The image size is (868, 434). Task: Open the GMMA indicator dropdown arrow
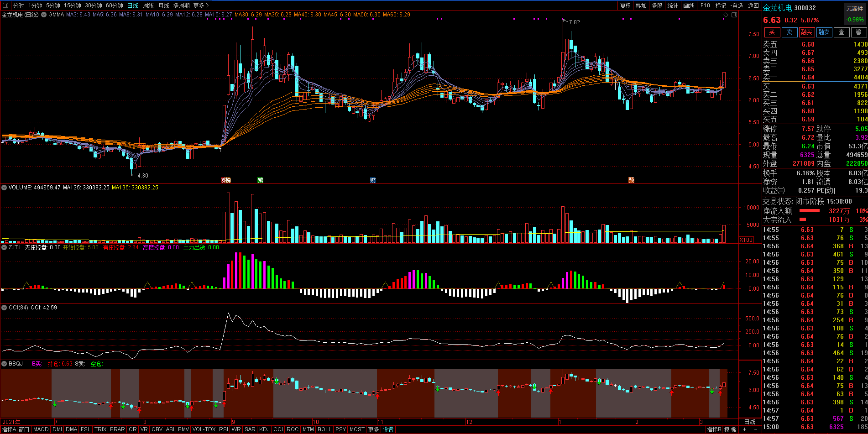click(x=44, y=15)
